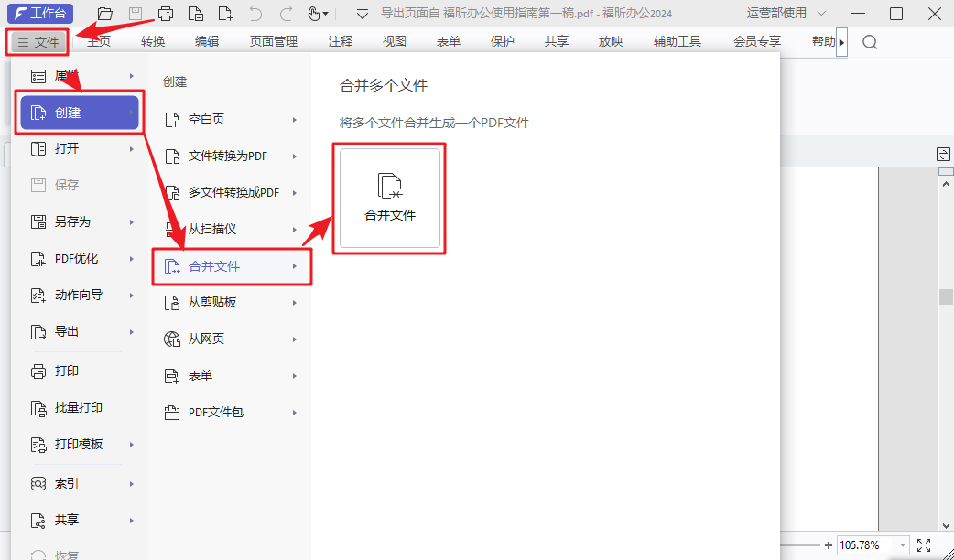This screenshot has width=954, height=560.
Task: Switch to the 辅助工具 ribbon tab
Action: tap(678, 41)
